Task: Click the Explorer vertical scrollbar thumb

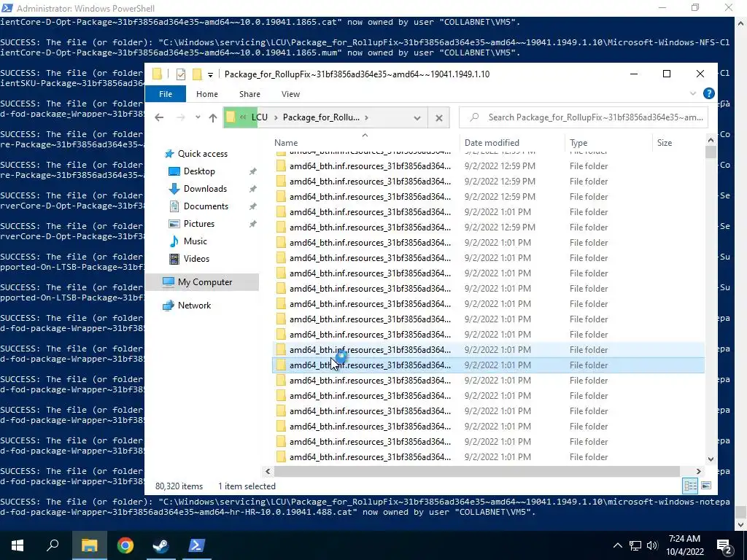Action: 711,152
